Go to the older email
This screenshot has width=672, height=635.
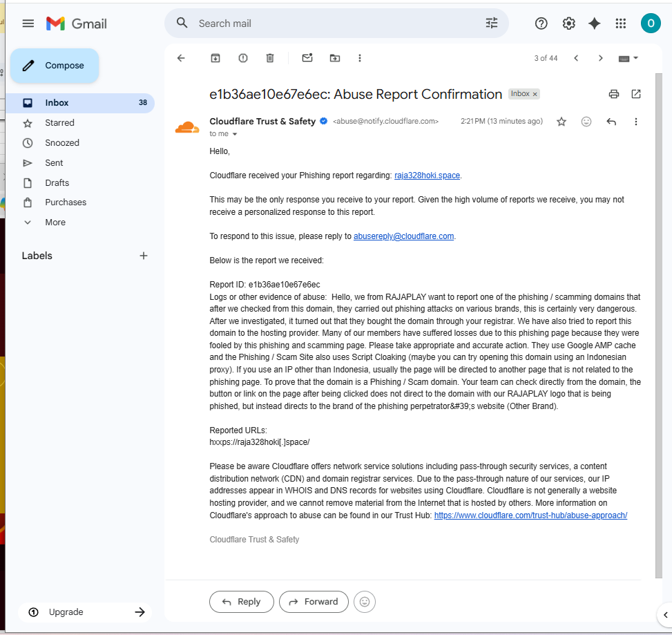coord(600,58)
